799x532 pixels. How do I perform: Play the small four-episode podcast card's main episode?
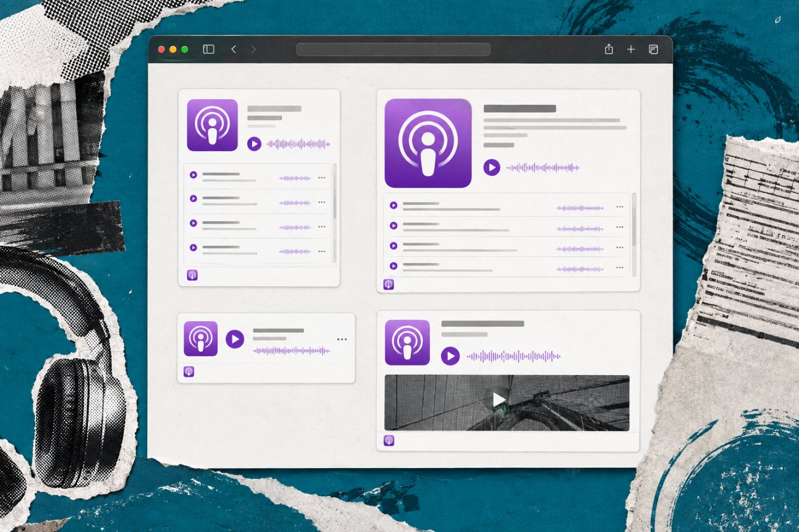(x=254, y=144)
